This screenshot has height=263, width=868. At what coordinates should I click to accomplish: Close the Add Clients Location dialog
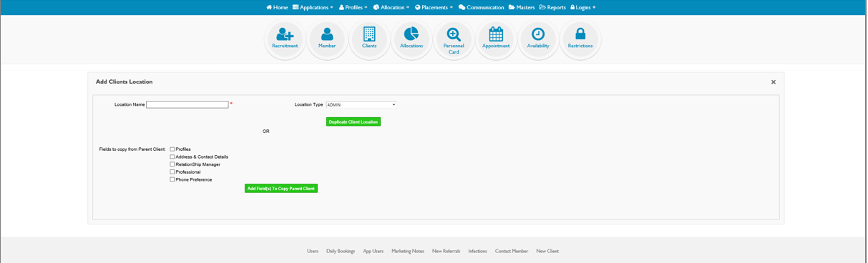[x=774, y=82]
